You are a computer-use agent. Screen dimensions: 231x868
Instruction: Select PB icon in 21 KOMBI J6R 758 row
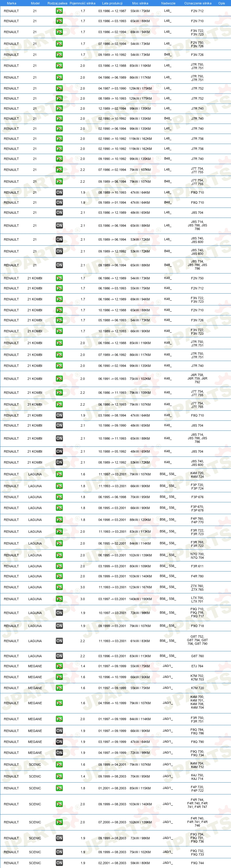(x=59, y=379)
